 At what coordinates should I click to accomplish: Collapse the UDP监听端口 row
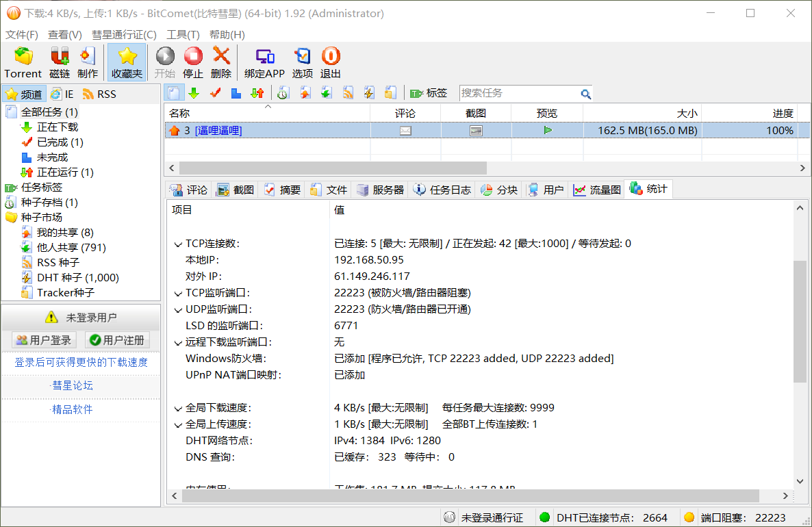(x=178, y=310)
